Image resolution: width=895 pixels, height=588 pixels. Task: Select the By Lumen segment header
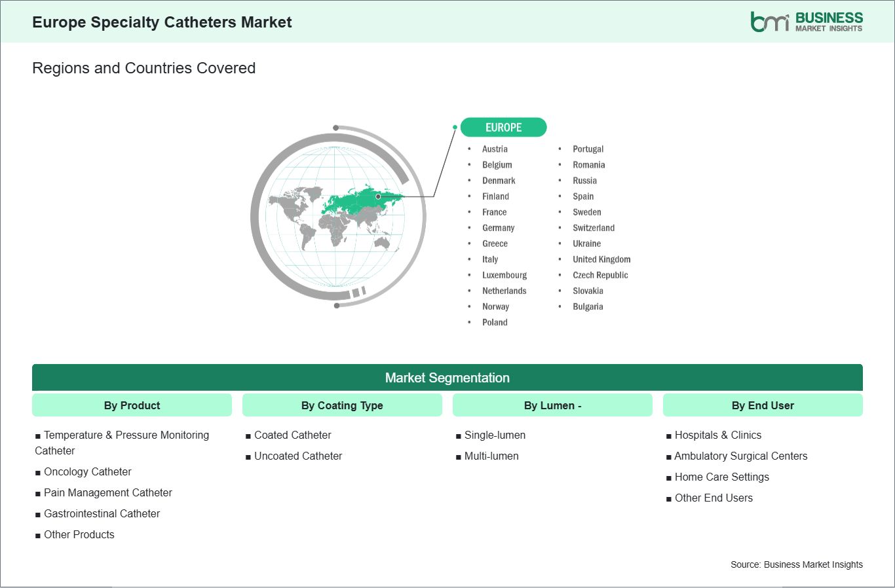coord(552,405)
